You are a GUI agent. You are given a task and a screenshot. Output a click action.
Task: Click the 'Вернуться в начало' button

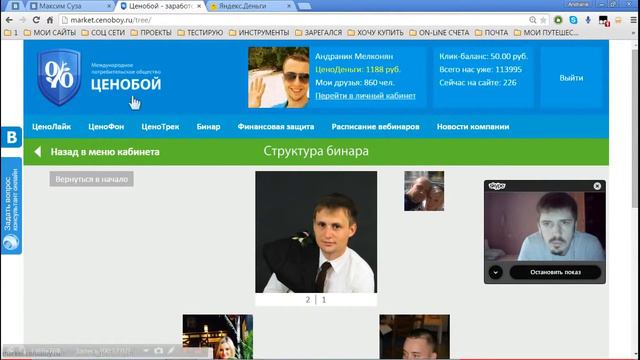(91, 179)
